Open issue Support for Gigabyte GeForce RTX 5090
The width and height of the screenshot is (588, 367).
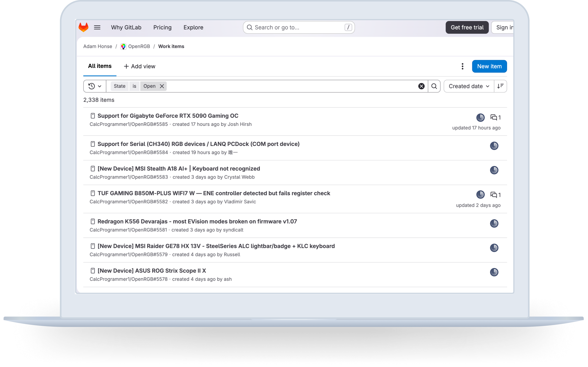[x=168, y=116]
